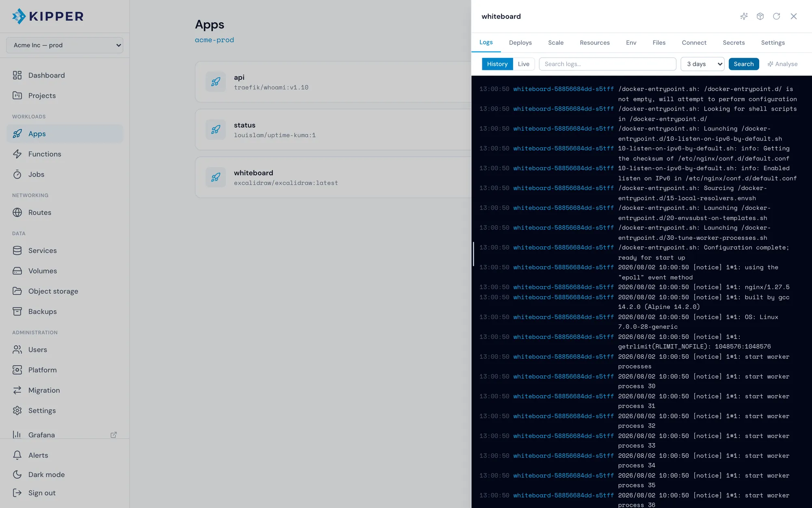Screen dimensions: 812x508
Task: Open the Acme Inc — prod workspace dropdown
Action: (65, 45)
